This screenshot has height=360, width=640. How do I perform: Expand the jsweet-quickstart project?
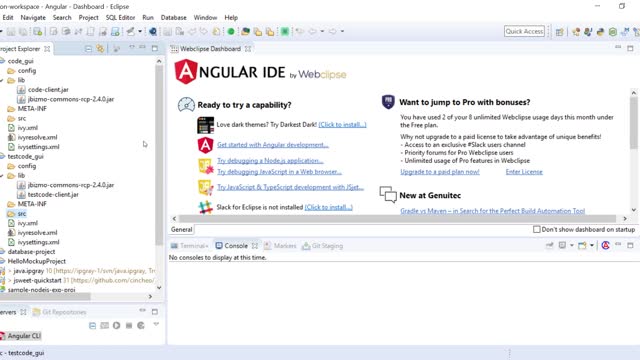pos(10,280)
